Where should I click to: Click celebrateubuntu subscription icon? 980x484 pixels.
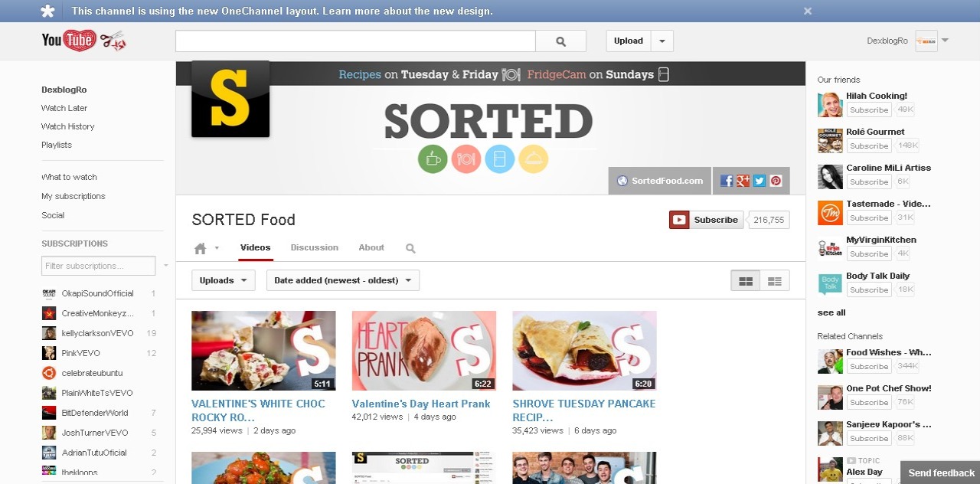(49, 373)
